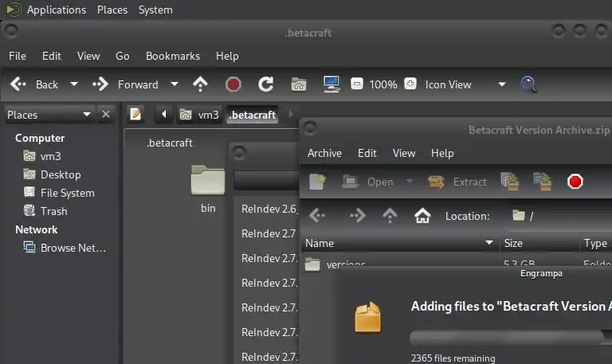Screen dimensions: 612x364
Task: Open Trash in the sidebar
Action: [45, 211]
